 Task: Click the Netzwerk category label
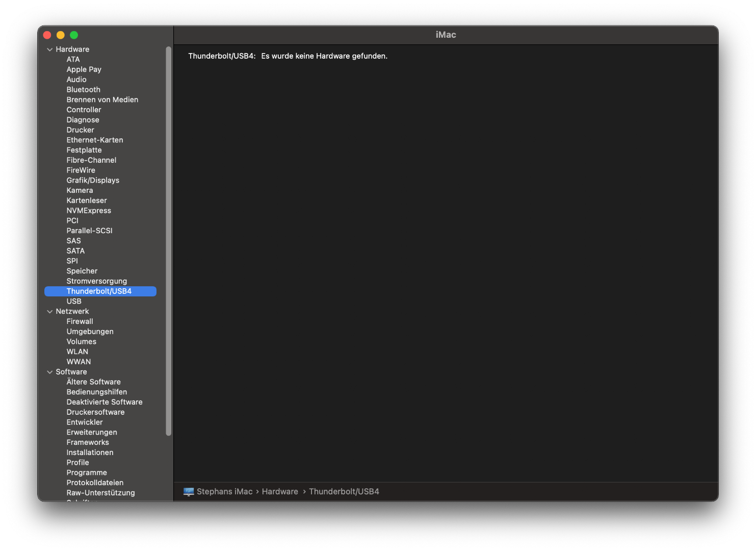(72, 312)
